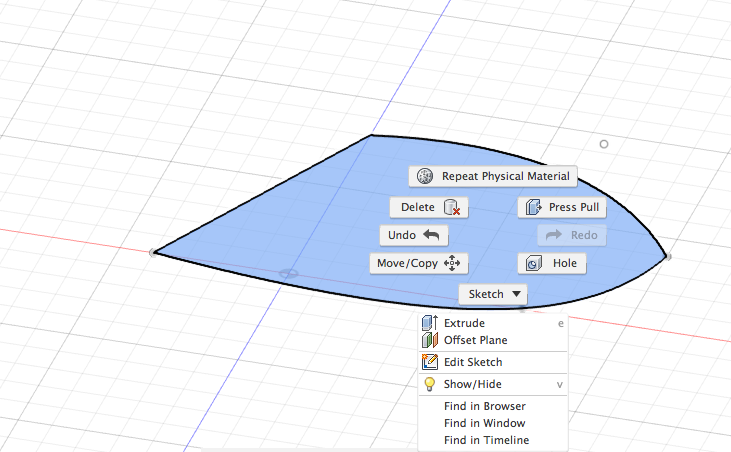Click the Hole icon
Viewport: 731px width, 452px height.
tap(533, 264)
